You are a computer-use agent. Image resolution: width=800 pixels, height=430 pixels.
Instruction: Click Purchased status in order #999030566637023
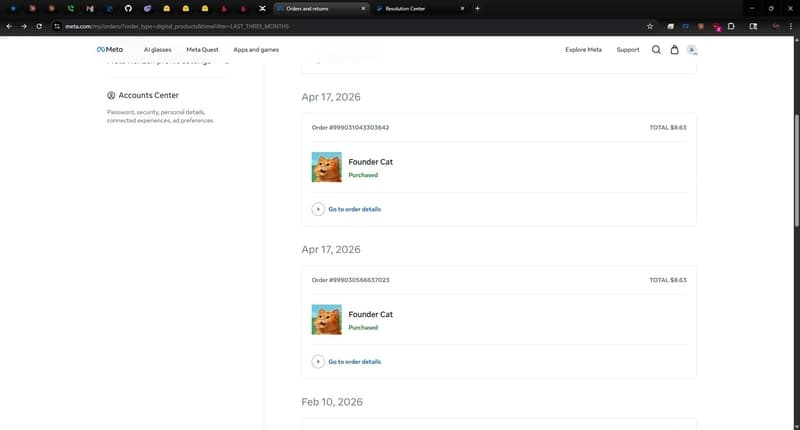363,327
